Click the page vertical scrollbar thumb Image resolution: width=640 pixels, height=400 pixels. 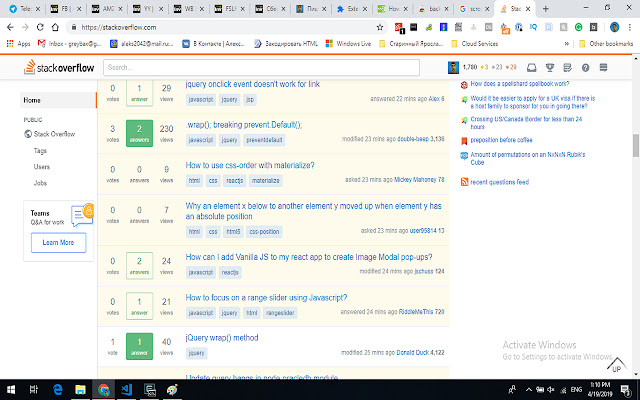tap(636, 145)
